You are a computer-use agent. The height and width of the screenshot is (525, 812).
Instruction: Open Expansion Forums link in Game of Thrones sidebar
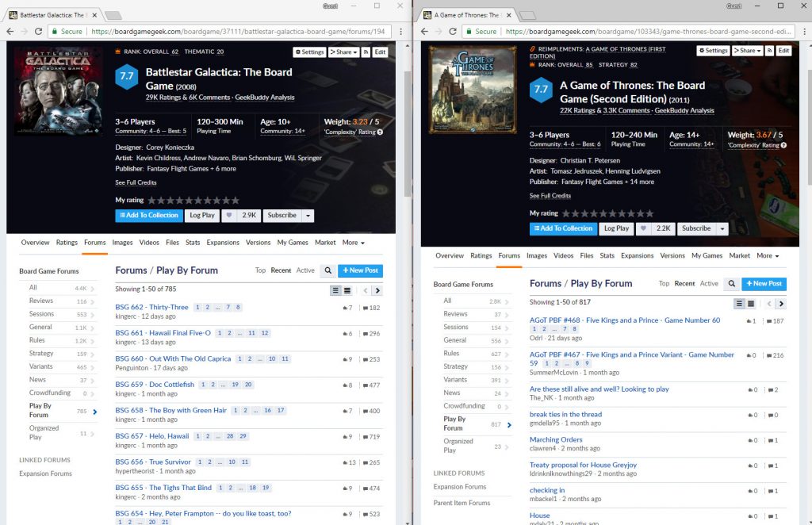[x=460, y=487]
